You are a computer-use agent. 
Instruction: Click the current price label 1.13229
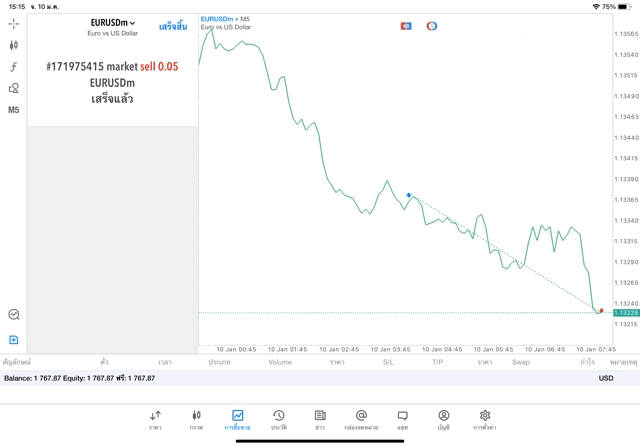coord(625,313)
